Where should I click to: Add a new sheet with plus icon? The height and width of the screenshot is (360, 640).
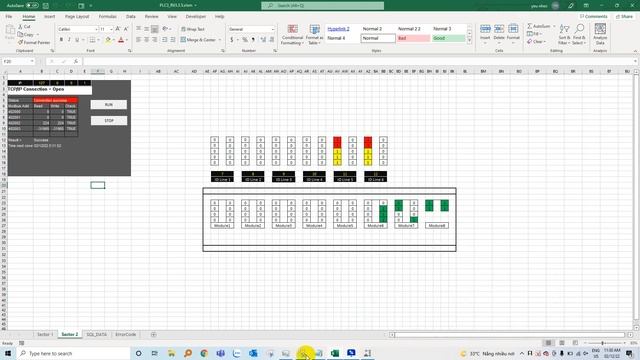pos(153,335)
